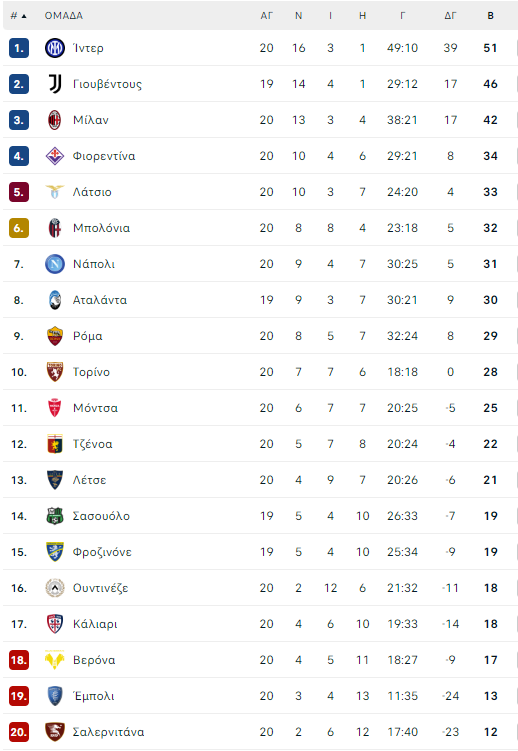
Task: Sort by the Β points column header
Action: 490,16
